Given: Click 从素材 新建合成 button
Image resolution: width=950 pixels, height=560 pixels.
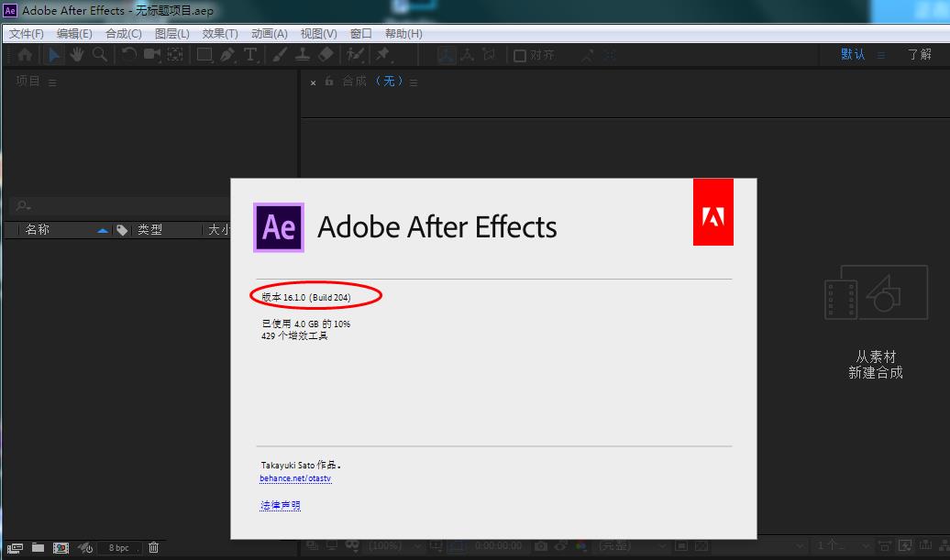Looking at the screenshot, I should click(876, 365).
